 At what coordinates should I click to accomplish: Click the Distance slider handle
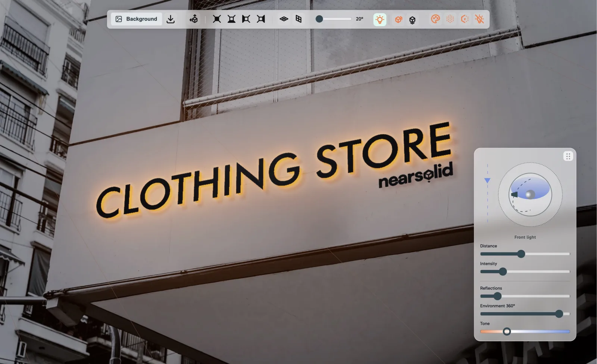pos(521,254)
